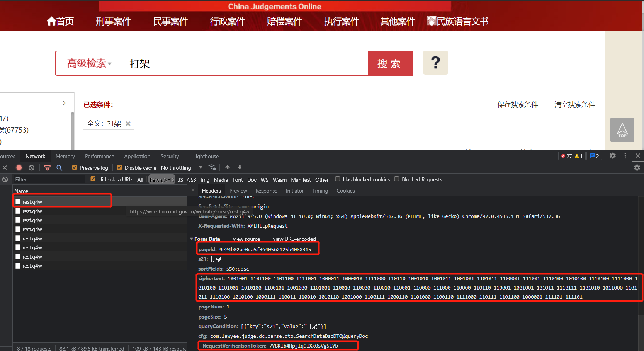Click the 搜索 search button

point(390,63)
